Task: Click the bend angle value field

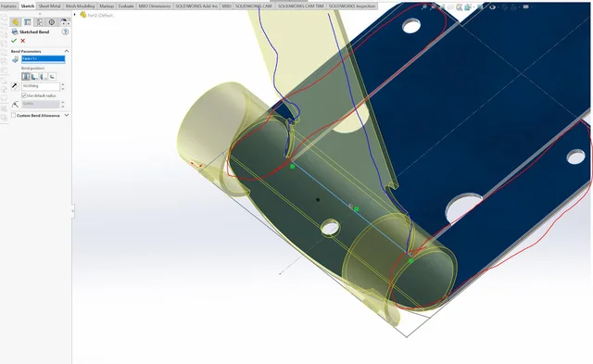Action: point(41,87)
